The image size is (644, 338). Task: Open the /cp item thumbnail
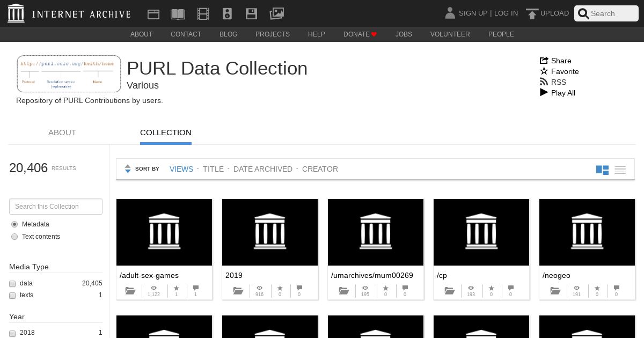pyautogui.click(x=481, y=232)
